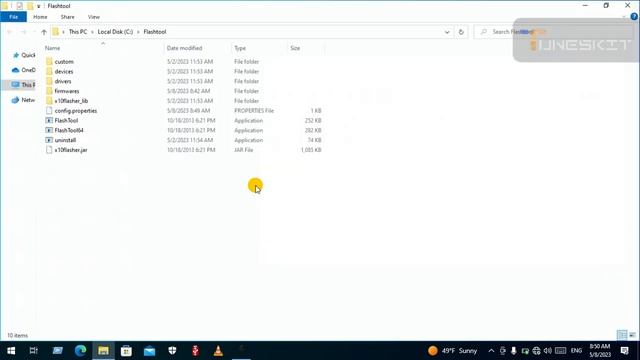Image resolution: width=640 pixels, height=360 pixels.
Task: Open recent locations dropdown arrow
Action: pyautogui.click(x=34, y=32)
